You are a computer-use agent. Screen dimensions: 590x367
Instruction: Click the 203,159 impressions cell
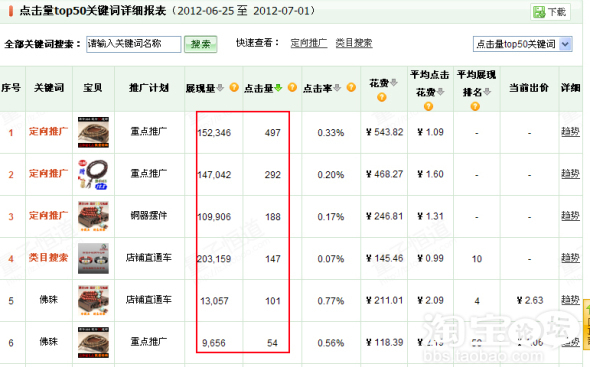coord(214,259)
